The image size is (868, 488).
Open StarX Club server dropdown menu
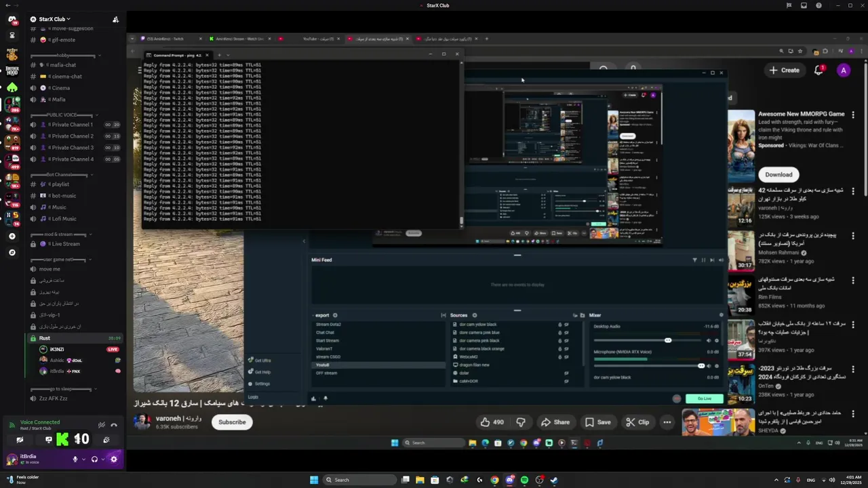(x=54, y=19)
